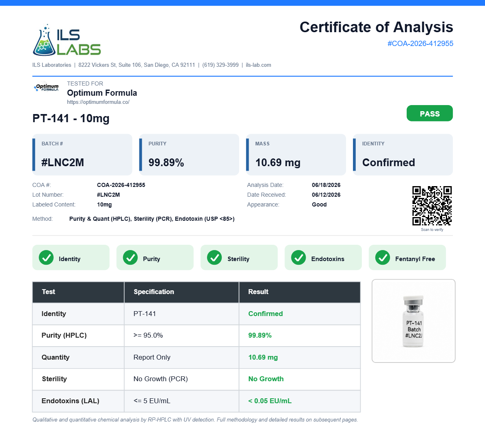The image size is (485, 448).
Task: Click the QR code to verify
Action: 432,206
